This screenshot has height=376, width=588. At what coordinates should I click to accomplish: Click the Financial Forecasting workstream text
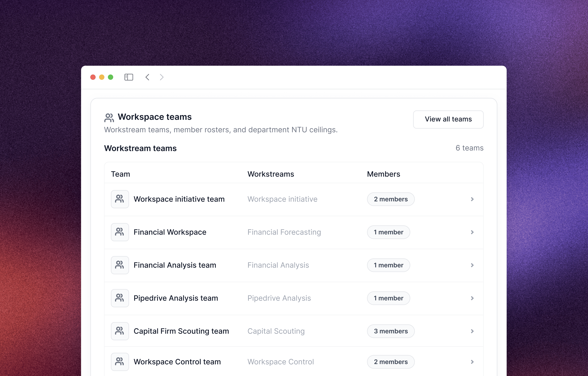pos(284,232)
